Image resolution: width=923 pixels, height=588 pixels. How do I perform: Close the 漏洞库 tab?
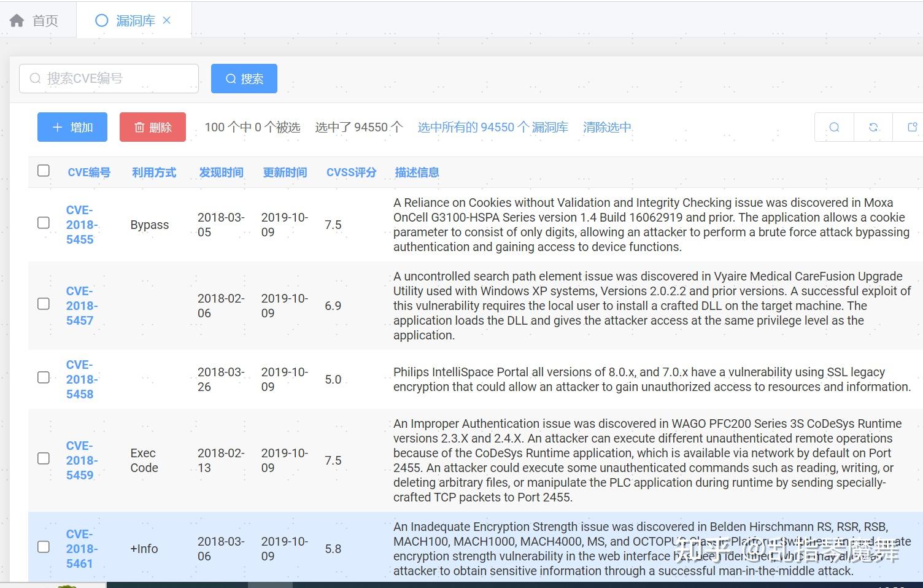167,20
